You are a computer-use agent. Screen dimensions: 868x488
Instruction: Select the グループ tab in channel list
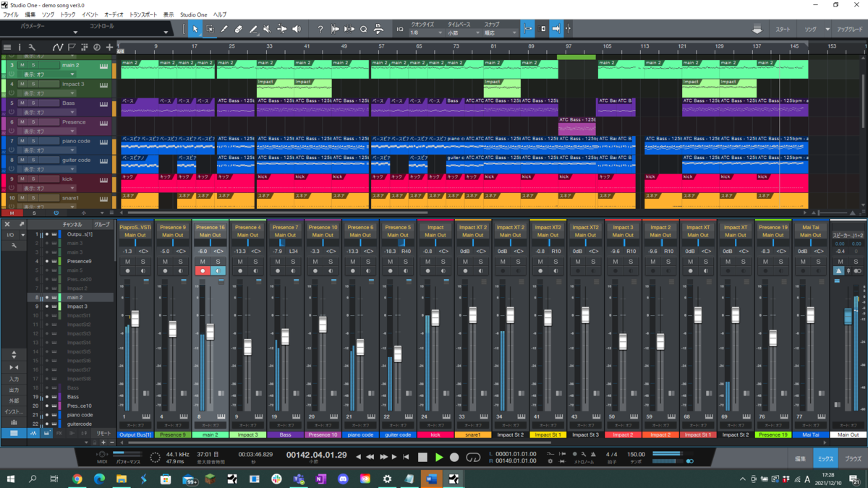pyautogui.click(x=102, y=225)
